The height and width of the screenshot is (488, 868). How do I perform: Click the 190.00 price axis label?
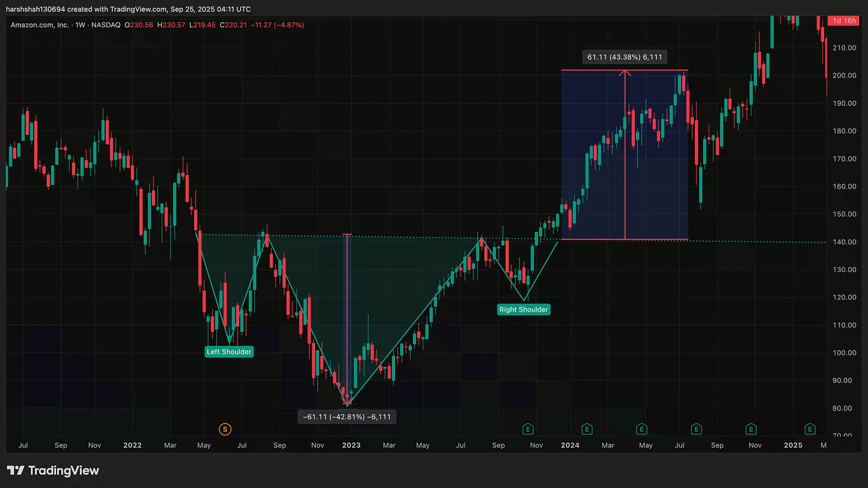coord(844,104)
